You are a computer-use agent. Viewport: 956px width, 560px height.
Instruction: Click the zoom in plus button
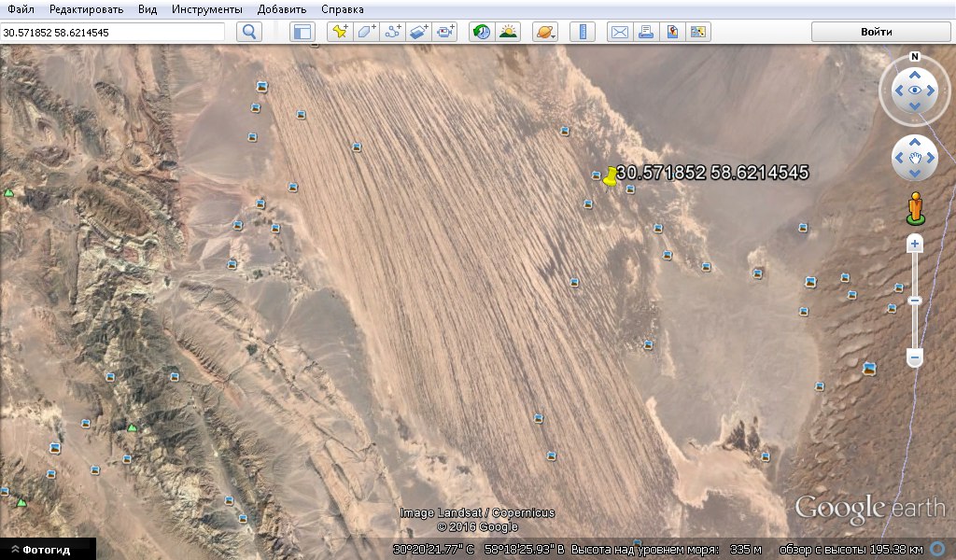[915, 245]
